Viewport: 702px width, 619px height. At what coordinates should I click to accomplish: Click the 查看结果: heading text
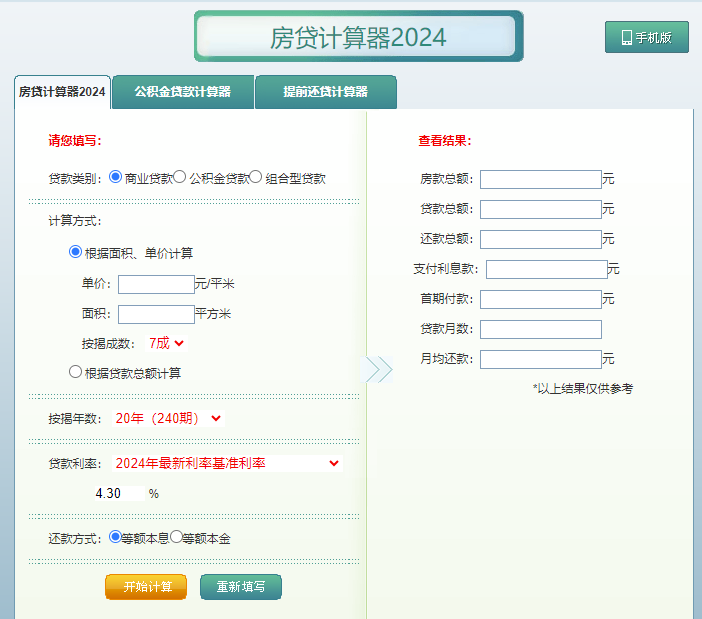pos(445,141)
